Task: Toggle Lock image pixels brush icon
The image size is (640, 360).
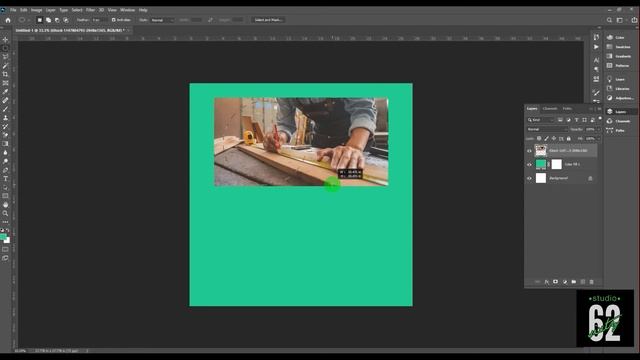Action: (x=546, y=139)
